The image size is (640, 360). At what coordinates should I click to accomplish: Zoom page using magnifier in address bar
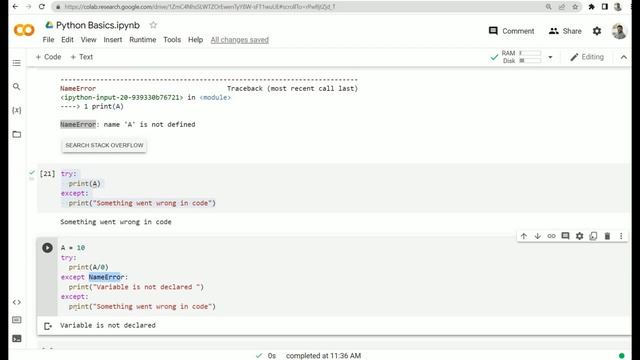click(549, 7)
